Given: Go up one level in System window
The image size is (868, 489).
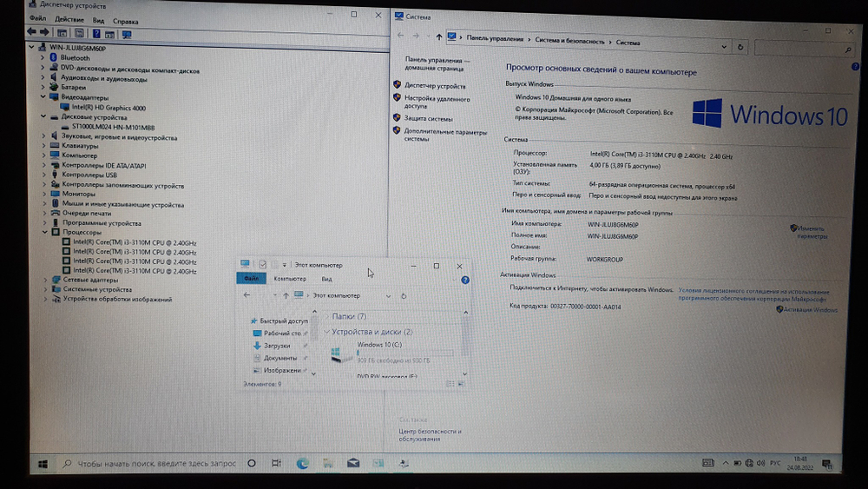Looking at the screenshot, I should 439,36.
